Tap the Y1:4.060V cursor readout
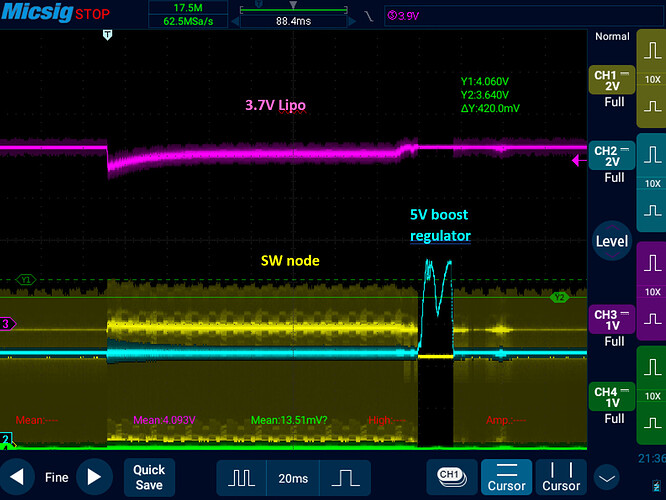 [485, 81]
